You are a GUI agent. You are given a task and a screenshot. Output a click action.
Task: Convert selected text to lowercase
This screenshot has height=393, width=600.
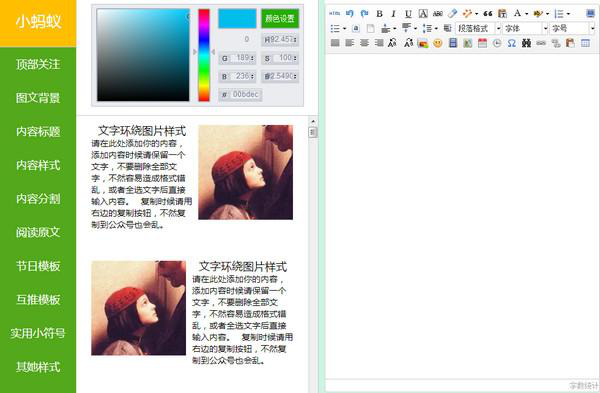(408, 43)
